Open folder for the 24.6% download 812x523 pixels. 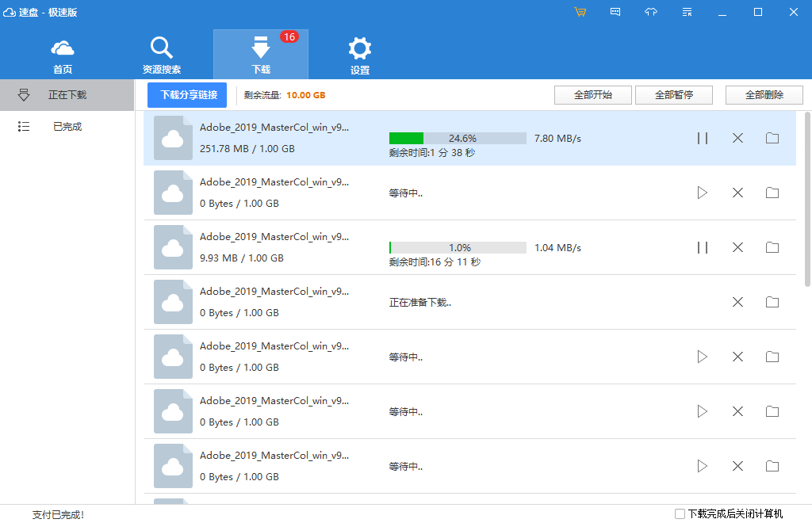pyautogui.click(x=772, y=138)
